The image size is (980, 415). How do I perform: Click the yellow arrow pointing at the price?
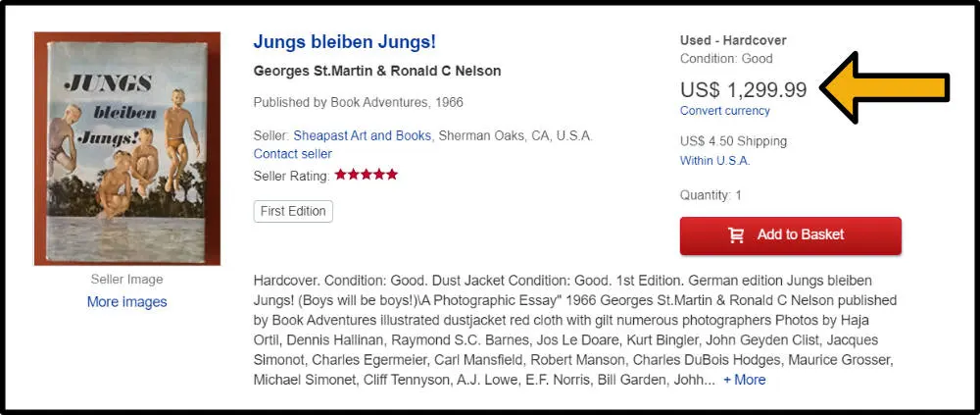[885, 88]
